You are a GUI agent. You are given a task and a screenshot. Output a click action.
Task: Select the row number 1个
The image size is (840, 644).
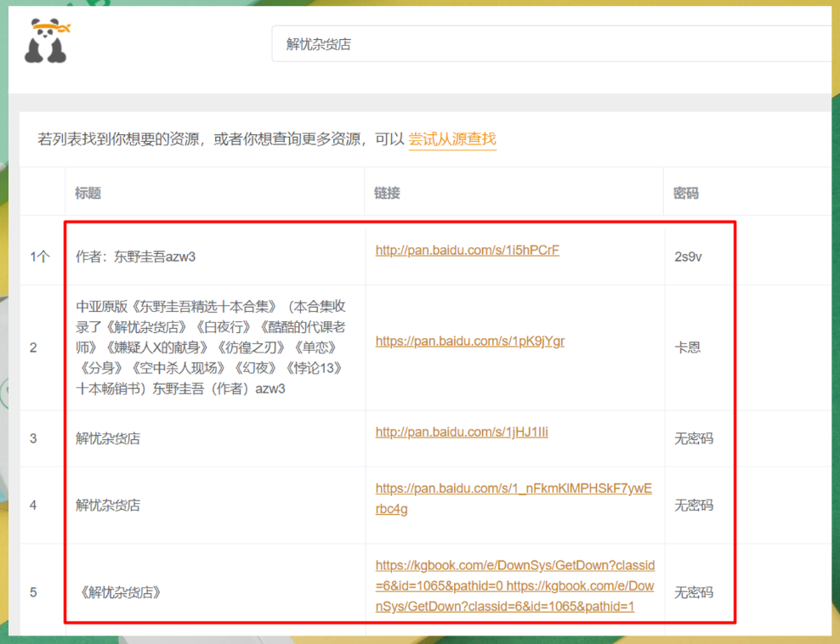pyautogui.click(x=40, y=257)
